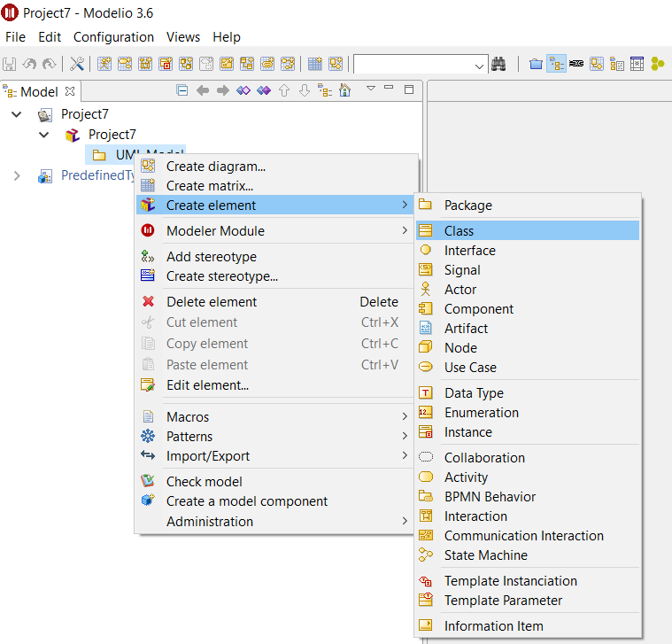Select Create stereotype... in context menu
The width and height of the screenshot is (672, 644).
pyautogui.click(x=274, y=276)
